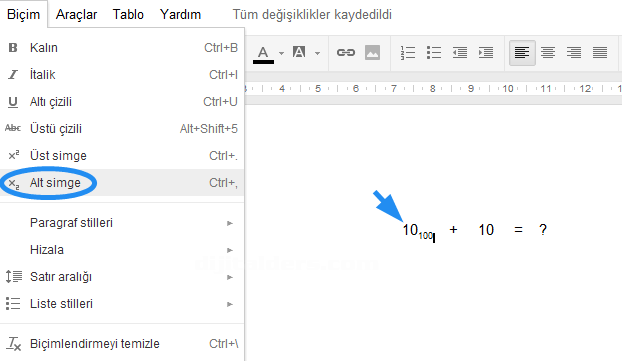Toggle justify align button
This screenshot has height=361, width=622.
[600, 52]
